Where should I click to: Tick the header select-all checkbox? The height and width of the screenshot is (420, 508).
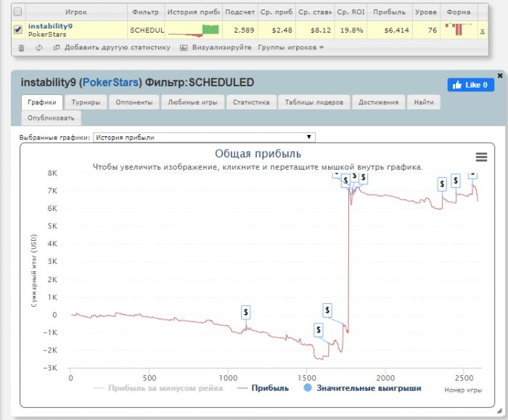pyautogui.click(x=18, y=12)
